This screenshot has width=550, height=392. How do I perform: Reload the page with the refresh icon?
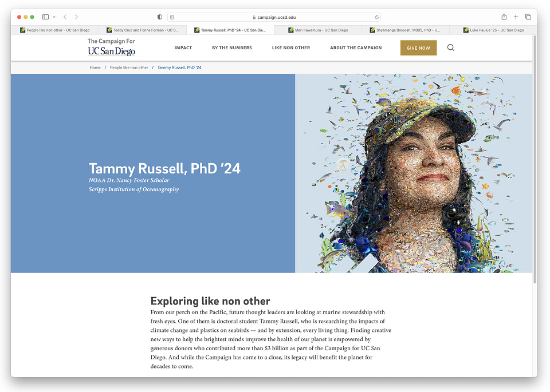377,17
